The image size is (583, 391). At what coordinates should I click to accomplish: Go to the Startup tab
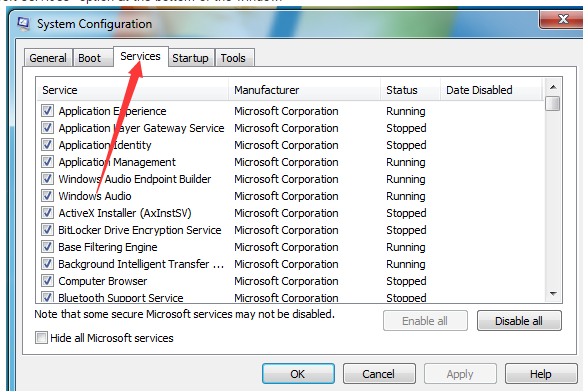[x=190, y=58]
